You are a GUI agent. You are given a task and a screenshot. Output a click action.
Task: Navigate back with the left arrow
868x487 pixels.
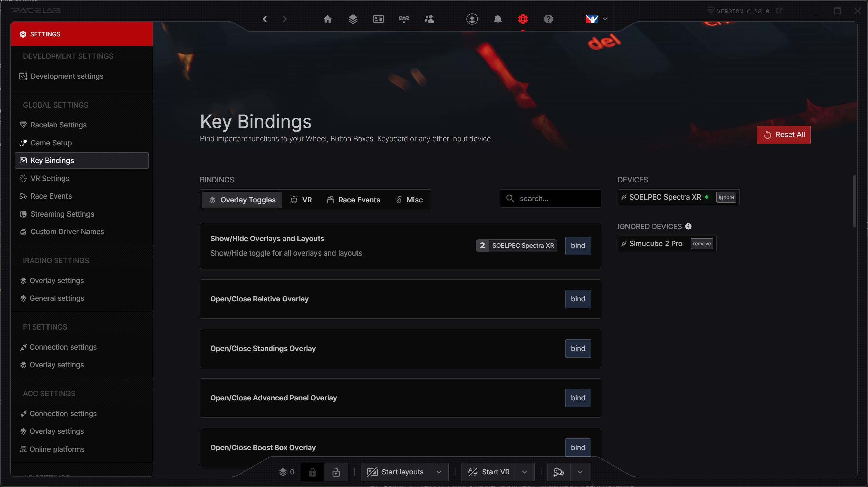265,19
